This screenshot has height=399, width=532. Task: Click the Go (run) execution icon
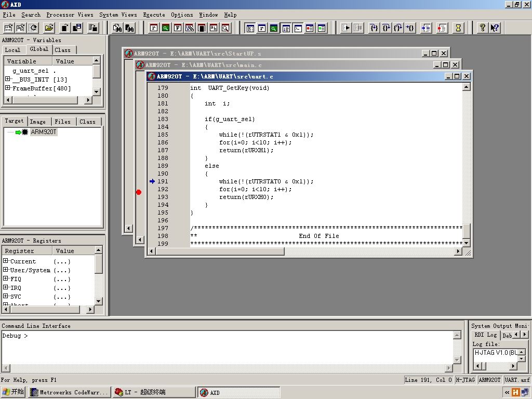(x=345, y=28)
